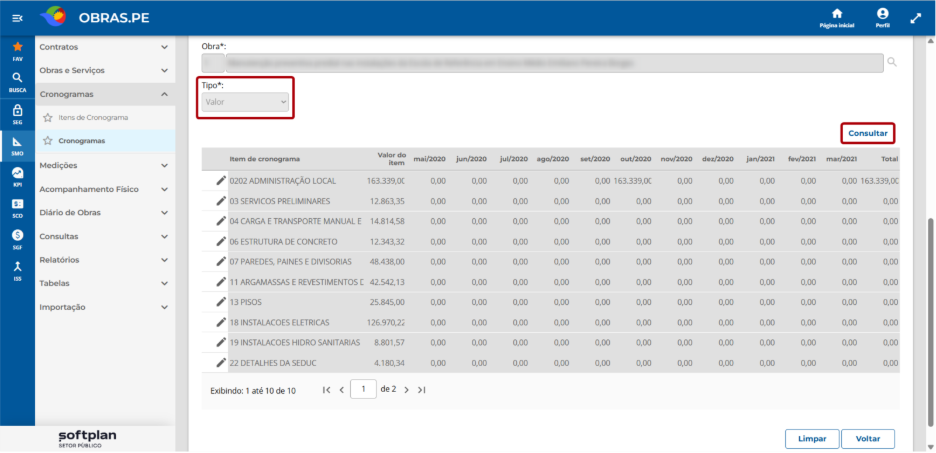Expand the Medições menu section
The image size is (936, 453).
click(104, 165)
